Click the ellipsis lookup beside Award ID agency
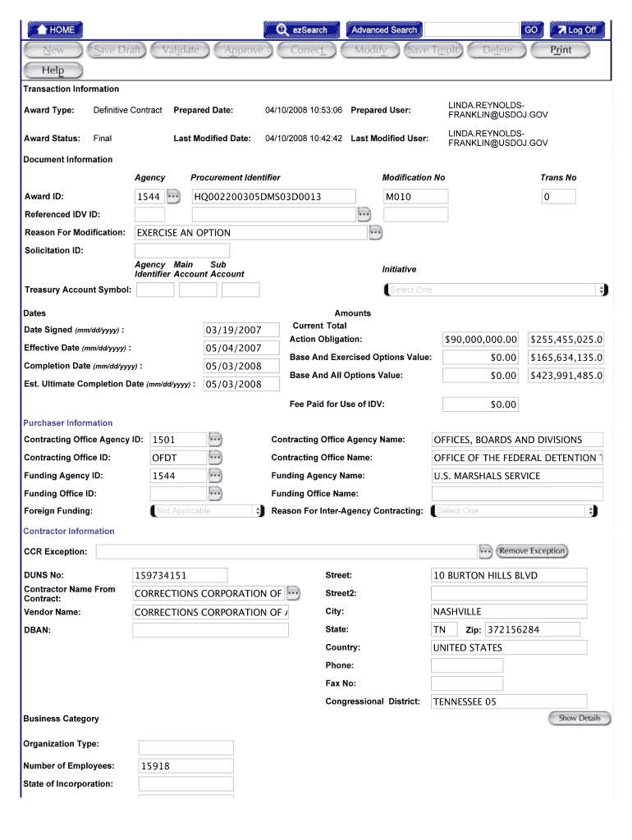This screenshot has width=632, height=840. (174, 197)
